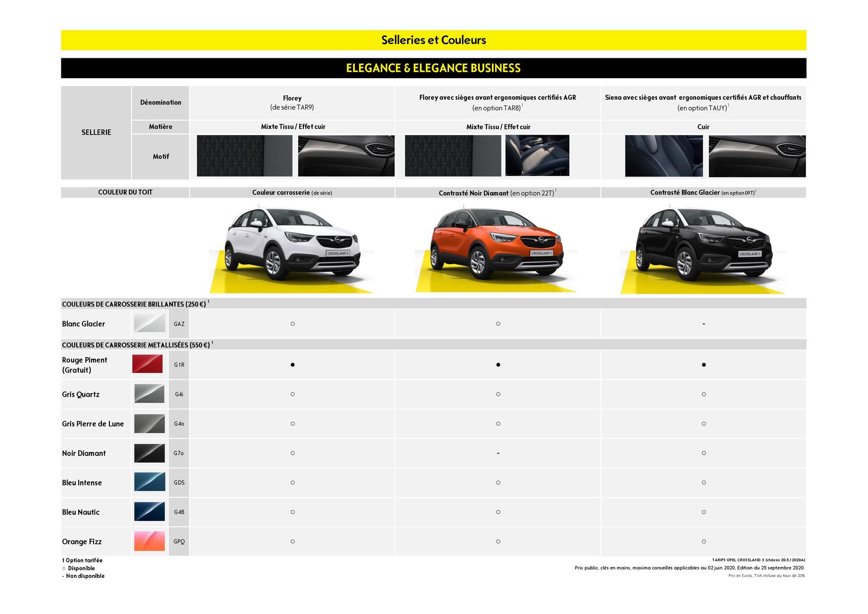Pick the Bleu Nautic dark blue swatch
The width and height of the screenshot is (868, 614).
[x=149, y=512]
